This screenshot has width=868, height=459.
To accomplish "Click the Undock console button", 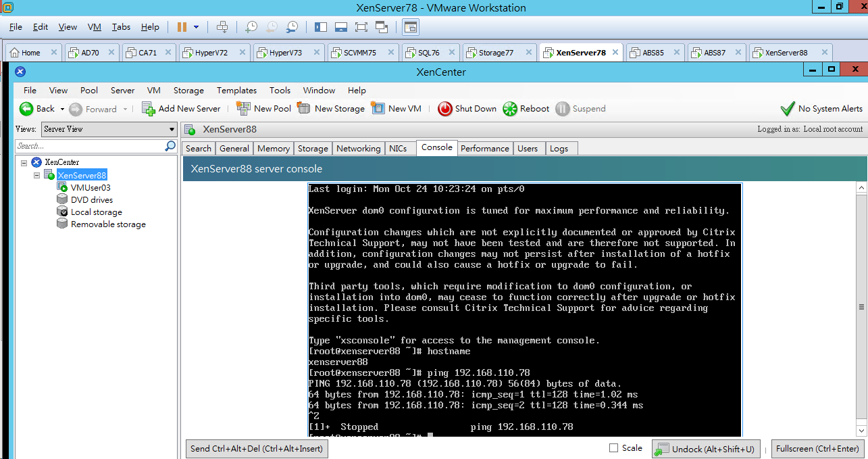I will 706,449.
